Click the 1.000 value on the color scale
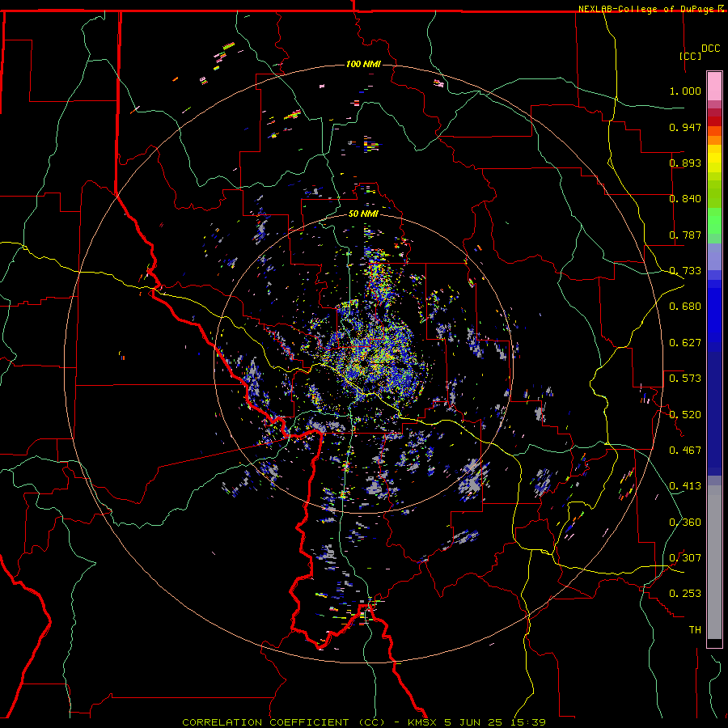 [685, 91]
